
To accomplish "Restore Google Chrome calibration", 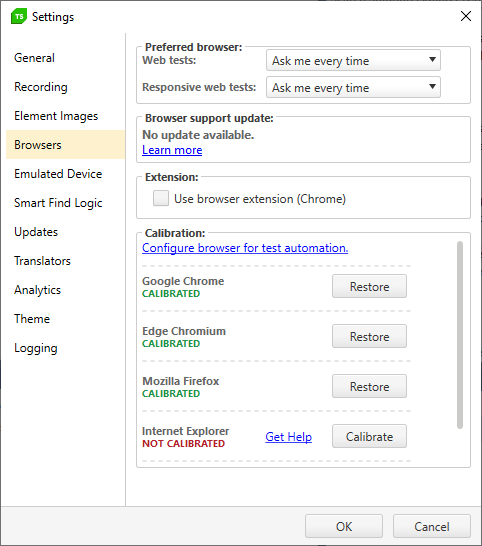I will coord(369,286).
